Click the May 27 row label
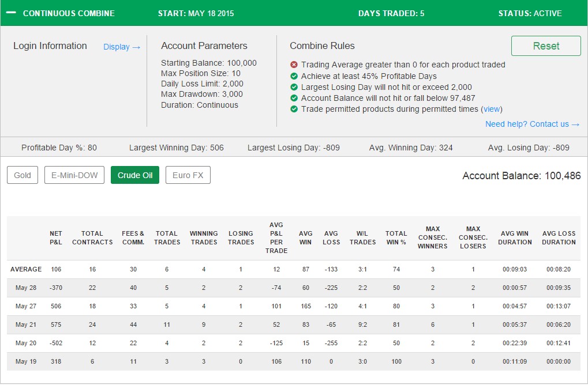This screenshot has height=385, width=588. tap(26, 306)
